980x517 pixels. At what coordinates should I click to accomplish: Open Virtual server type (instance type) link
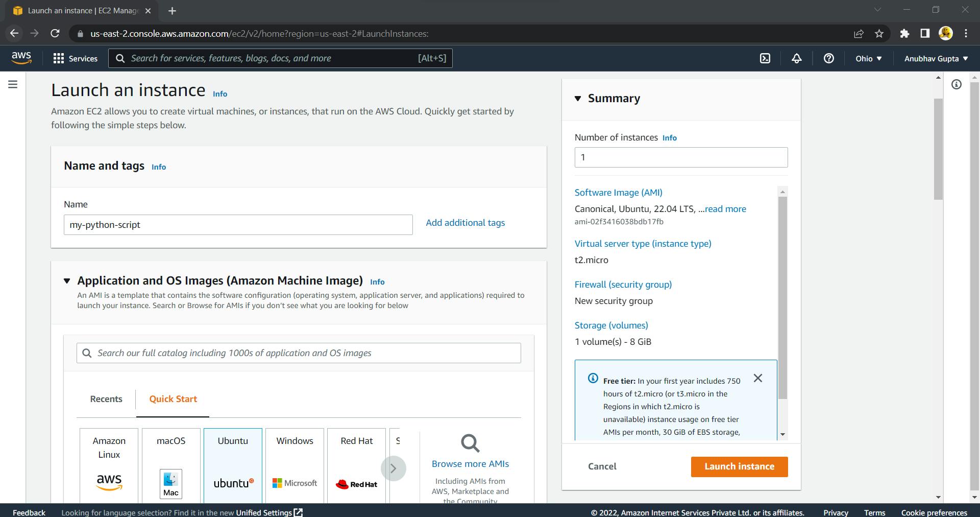643,244
